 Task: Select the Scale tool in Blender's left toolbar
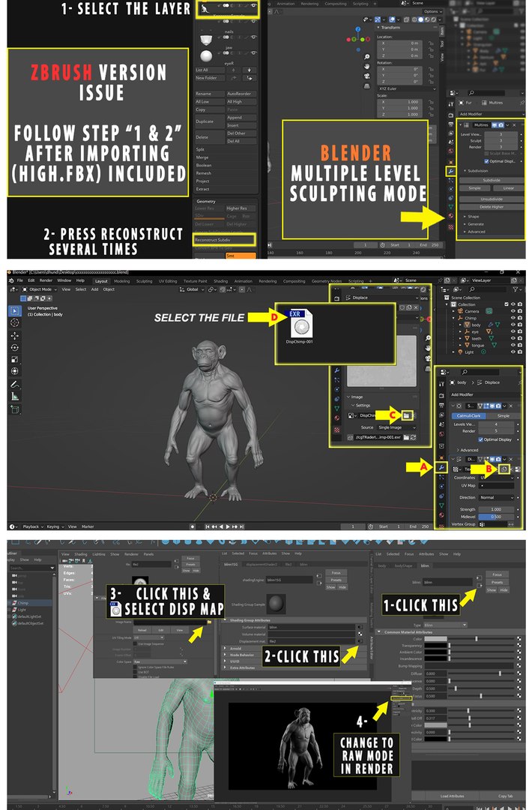point(14,359)
